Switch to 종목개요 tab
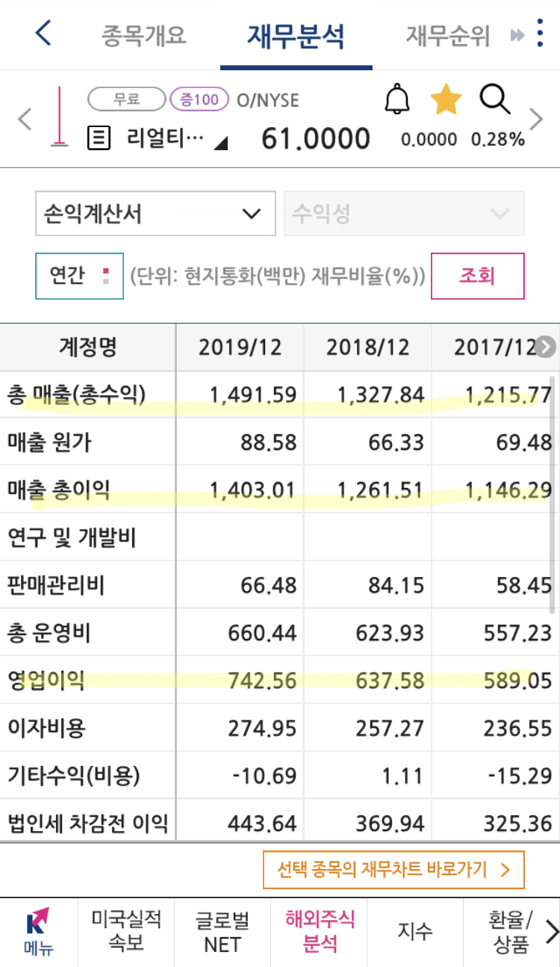This screenshot has width=560, height=967. coord(143,35)
